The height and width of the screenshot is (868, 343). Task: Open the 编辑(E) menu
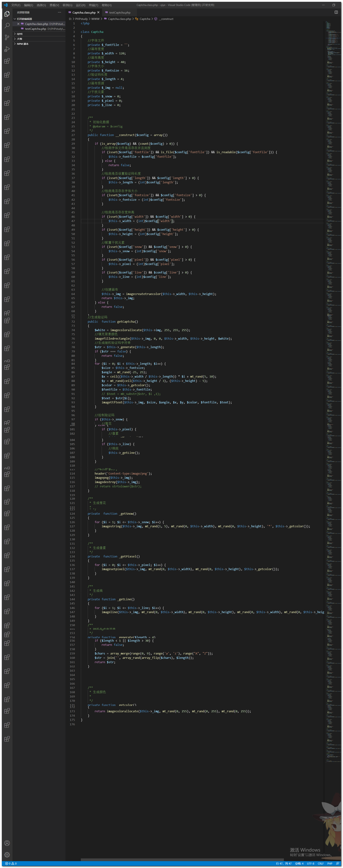tap(29, 5)
